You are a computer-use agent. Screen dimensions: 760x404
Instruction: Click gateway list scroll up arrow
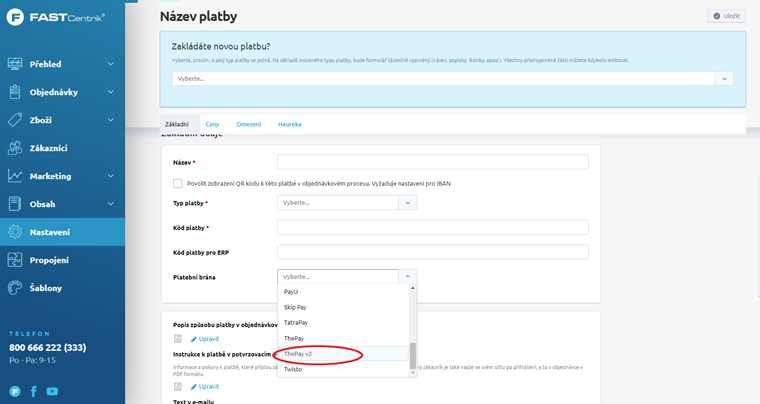(x=413, y=288)
